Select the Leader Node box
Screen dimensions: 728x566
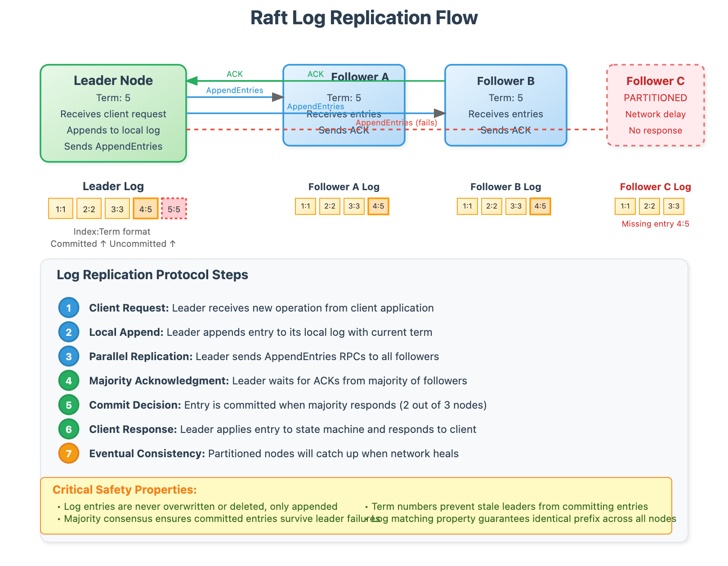click(x=113, y=113)
